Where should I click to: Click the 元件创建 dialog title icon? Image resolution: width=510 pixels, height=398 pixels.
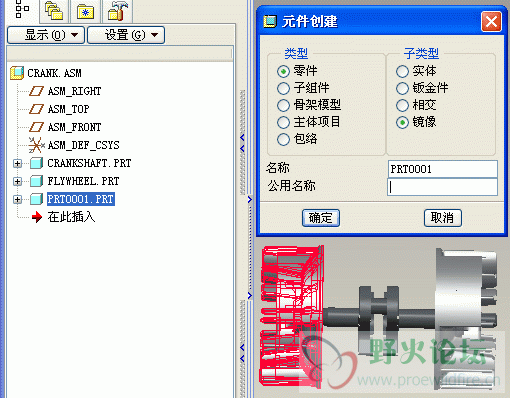[x=270, y=21]
